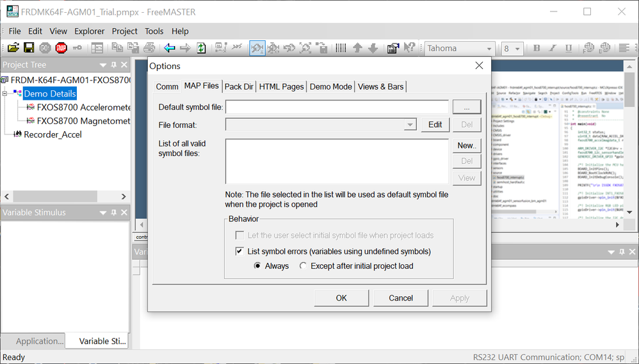Click OK in the Options dialog
639x364 pixels.
[341, 298]
